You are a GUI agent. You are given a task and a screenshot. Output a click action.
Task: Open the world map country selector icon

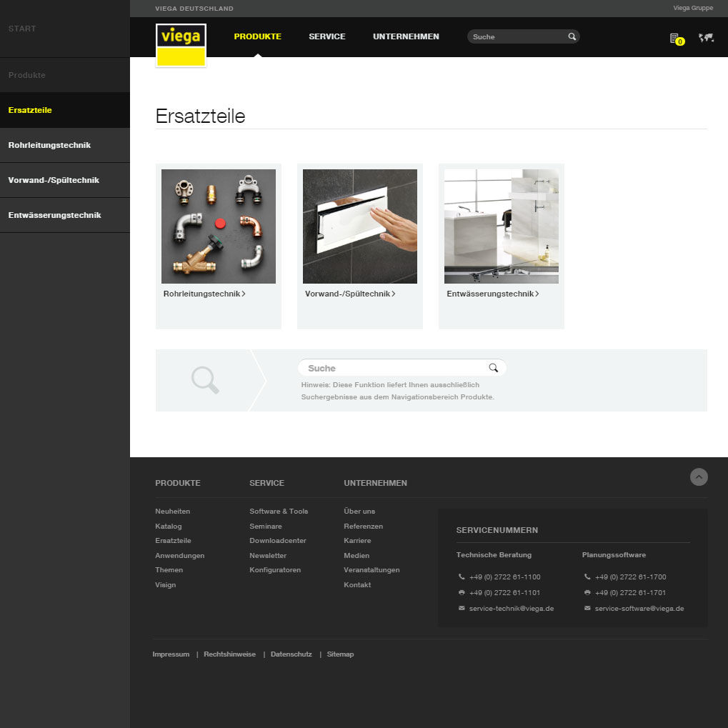click(x=706, y=38)
